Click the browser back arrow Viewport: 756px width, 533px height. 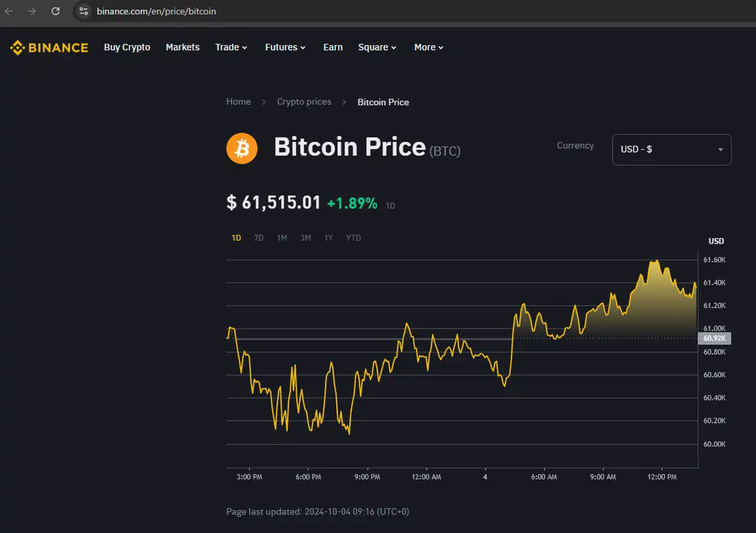point(9,11)
